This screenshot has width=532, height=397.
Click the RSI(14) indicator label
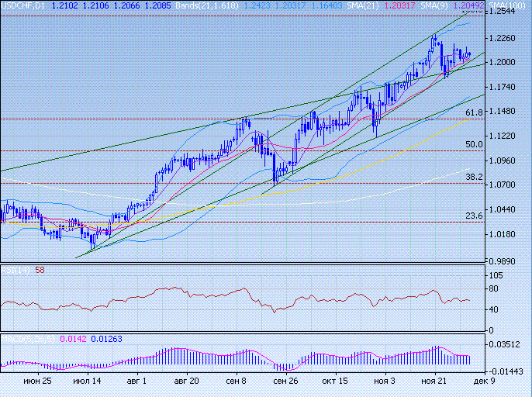[15, 270]
